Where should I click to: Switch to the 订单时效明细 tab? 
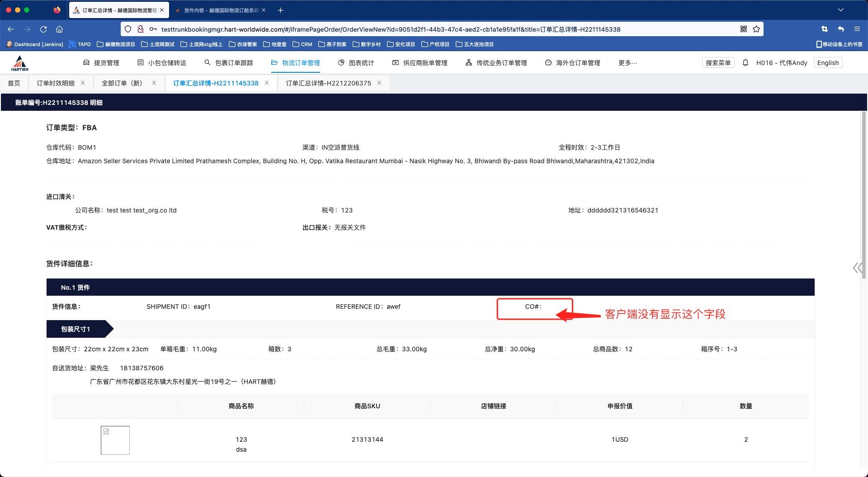[x=56, y=83]
